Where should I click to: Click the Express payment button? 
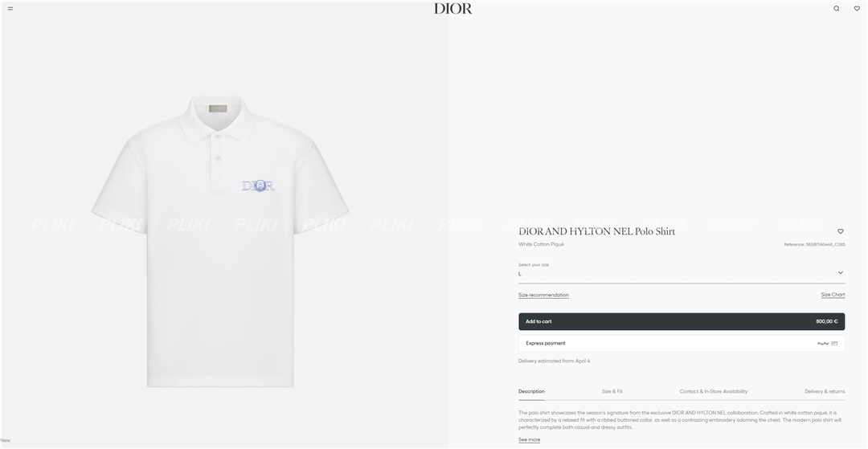click(682, 344)
